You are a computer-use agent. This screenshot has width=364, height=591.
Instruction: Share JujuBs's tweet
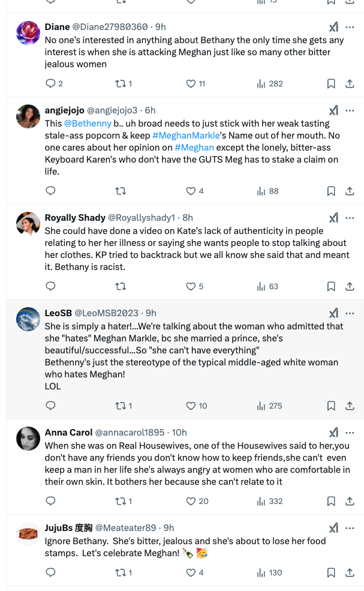(x=350, y=573)
